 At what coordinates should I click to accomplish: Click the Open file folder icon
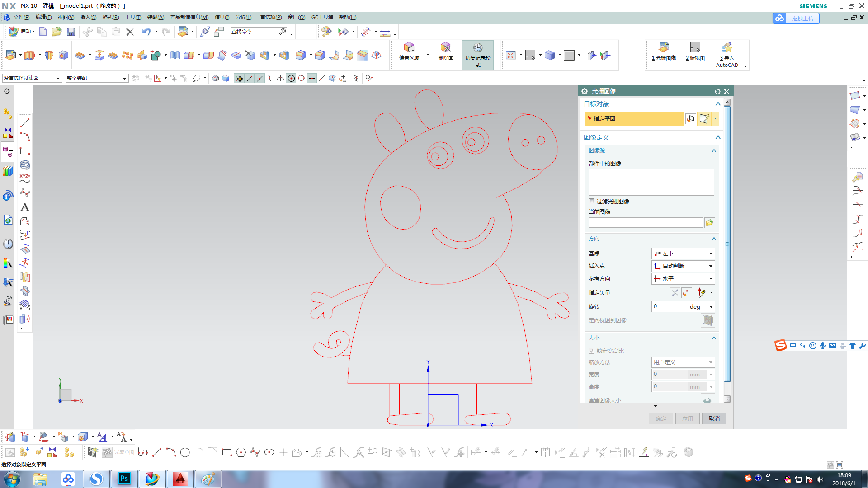pos(57,32)
